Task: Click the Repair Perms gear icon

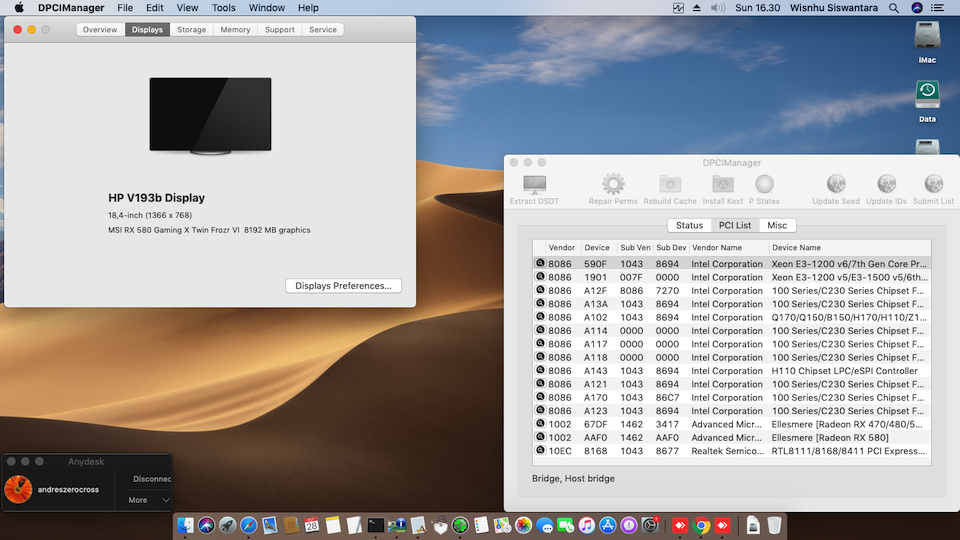Action: pos(613,185)
